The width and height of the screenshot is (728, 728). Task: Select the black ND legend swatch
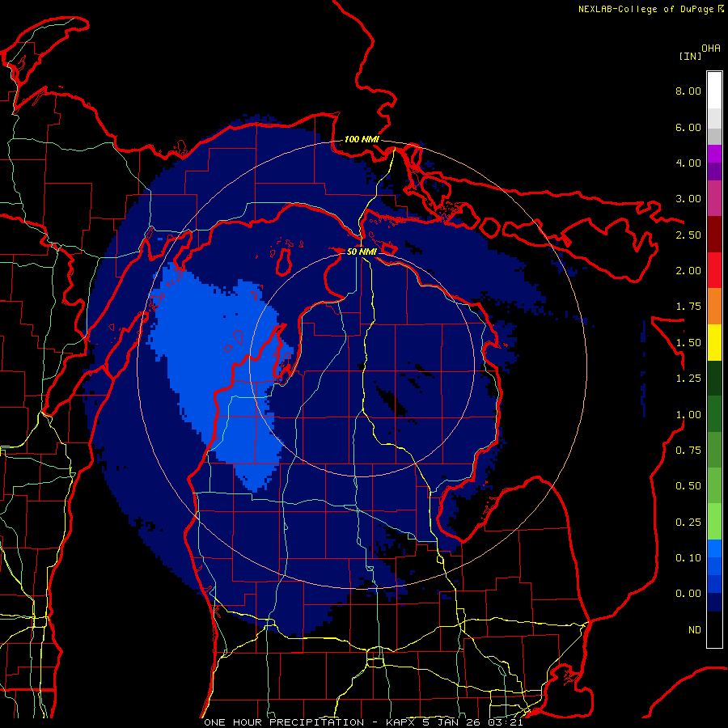coord(714,629)
